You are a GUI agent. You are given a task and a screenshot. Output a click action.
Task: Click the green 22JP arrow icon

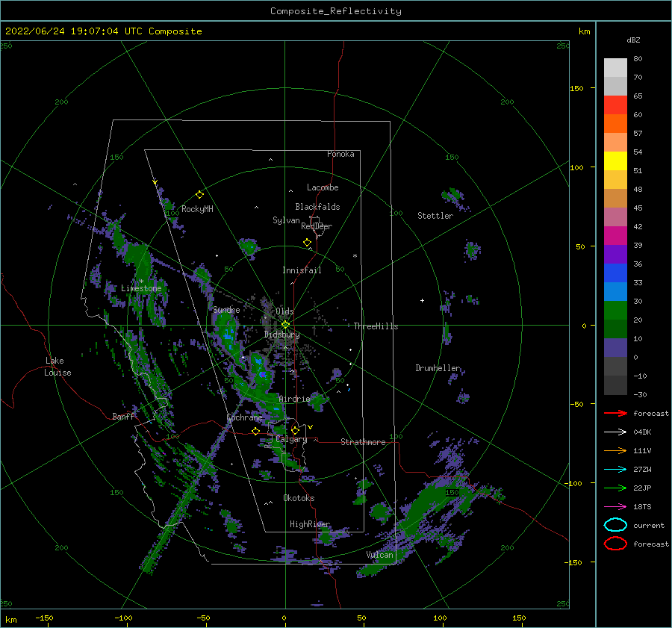point(615,488)
